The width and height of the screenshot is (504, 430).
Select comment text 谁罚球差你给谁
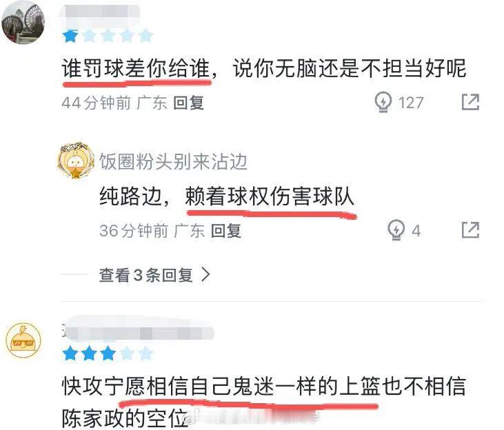(136, 68)
